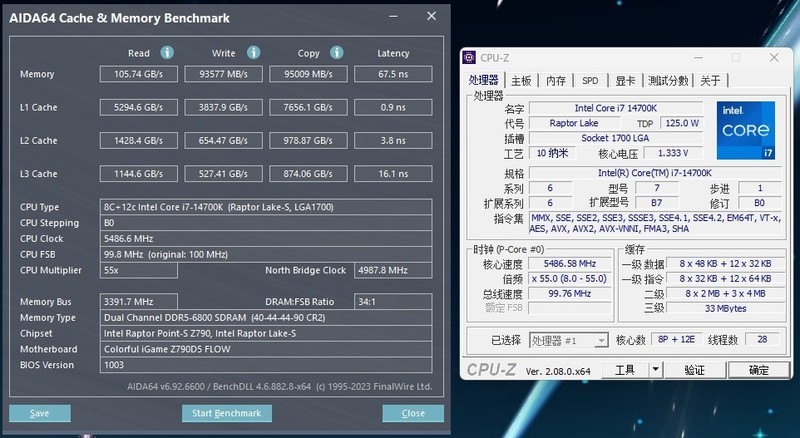Click L1 Cache latency value 0.9 ns
Screen dimensions: 800x438
tap(393, 107)
